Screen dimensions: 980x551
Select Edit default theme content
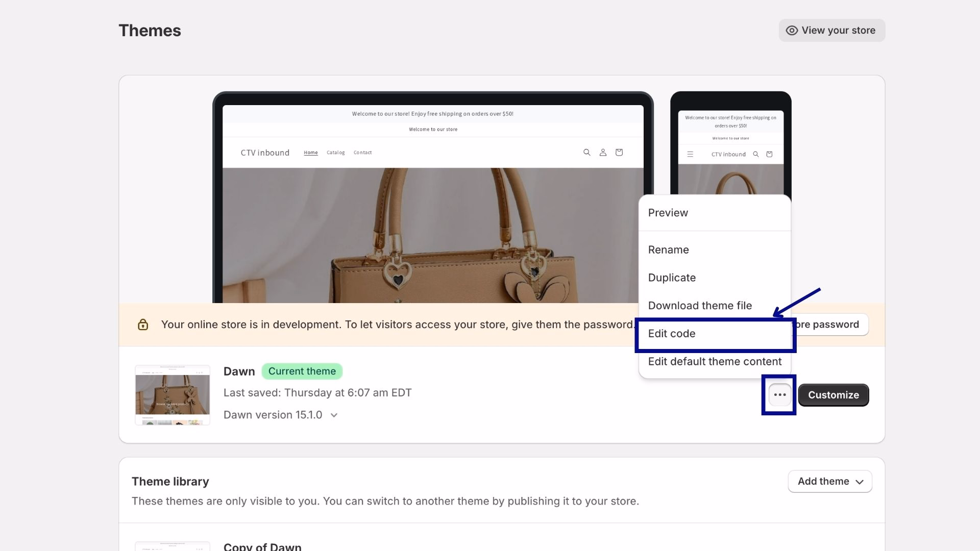pyautogui.click(x=715, y=362)
